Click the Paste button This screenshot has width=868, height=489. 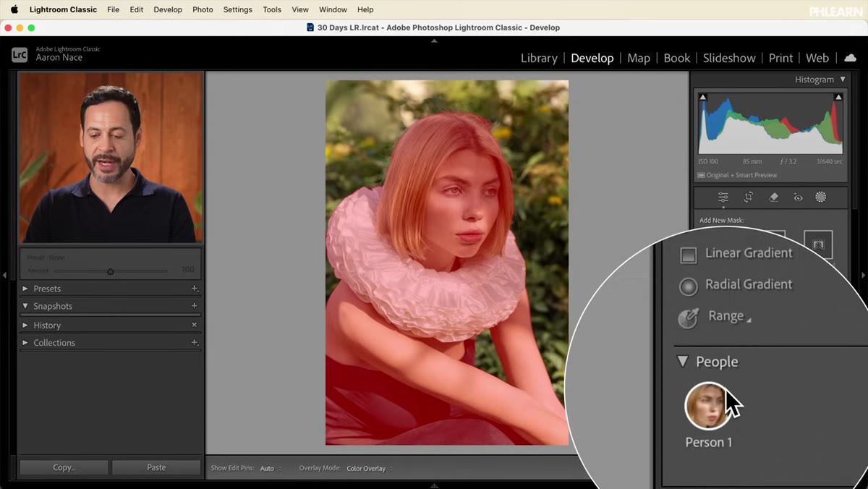click(x=156, y=467)
